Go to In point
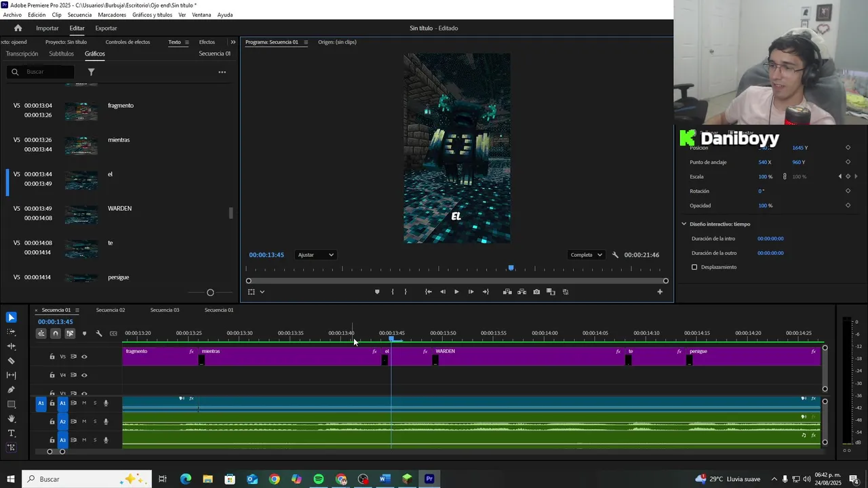Screen dimensions: 868x488 (428, 292)
